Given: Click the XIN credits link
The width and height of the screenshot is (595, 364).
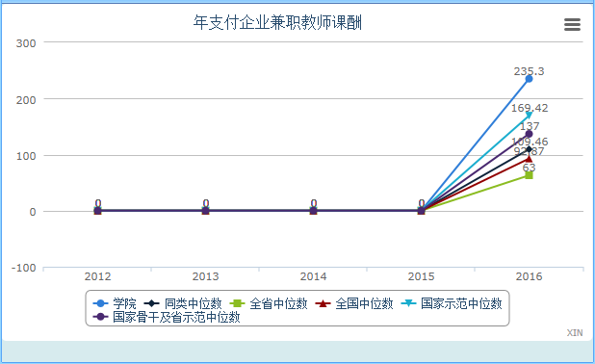Looking at the screenshot, I should click(x=575, y=333).
